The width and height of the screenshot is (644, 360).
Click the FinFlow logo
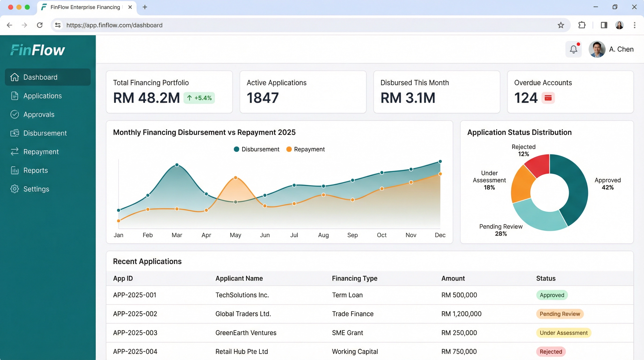(37, 49)
